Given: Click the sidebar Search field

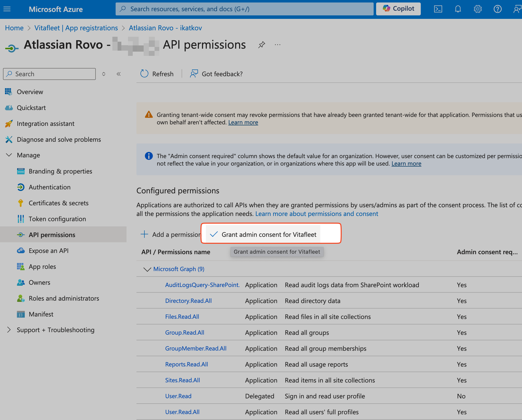Looking at the screenshot, I should 49,74.
